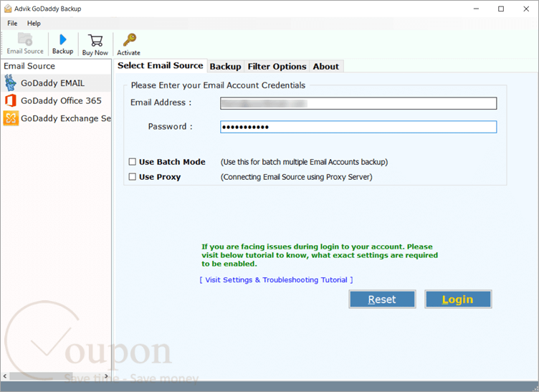The width and height of the screenshot is (539, 392).
Task: Close the Advik GoDaddy Backup window
Action: click(526, 9)
